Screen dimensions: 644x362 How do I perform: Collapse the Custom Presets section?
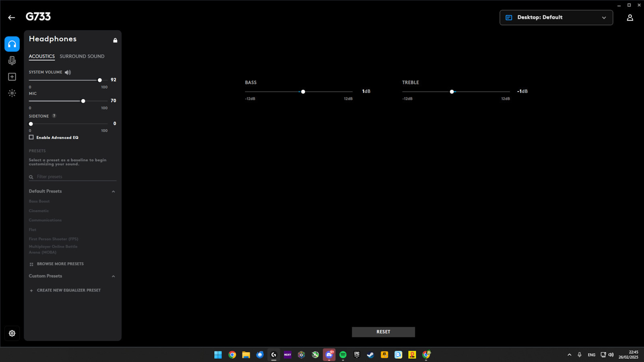113,276
